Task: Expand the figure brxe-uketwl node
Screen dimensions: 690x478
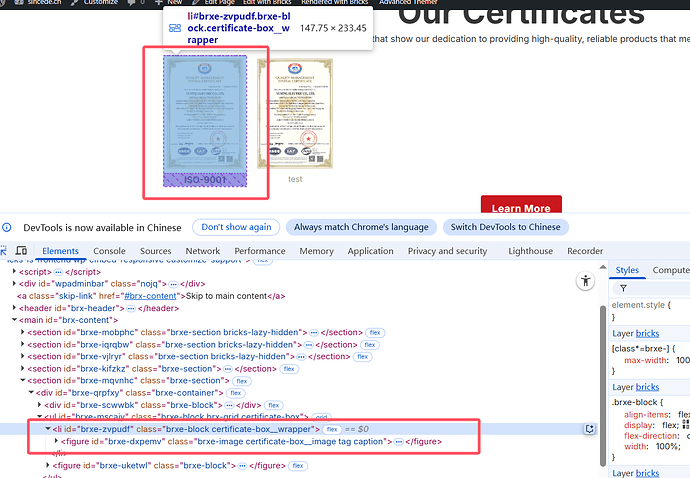Action: coord(48,465)
